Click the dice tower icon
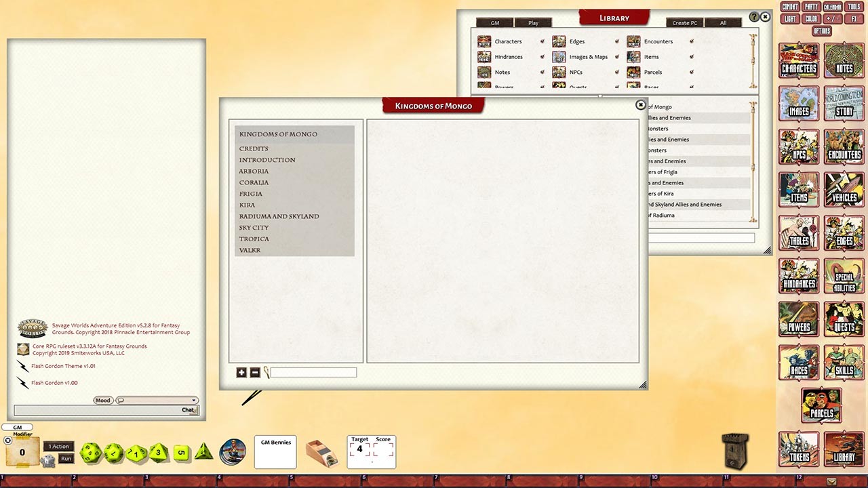868x488 pixels. point(735,451)
